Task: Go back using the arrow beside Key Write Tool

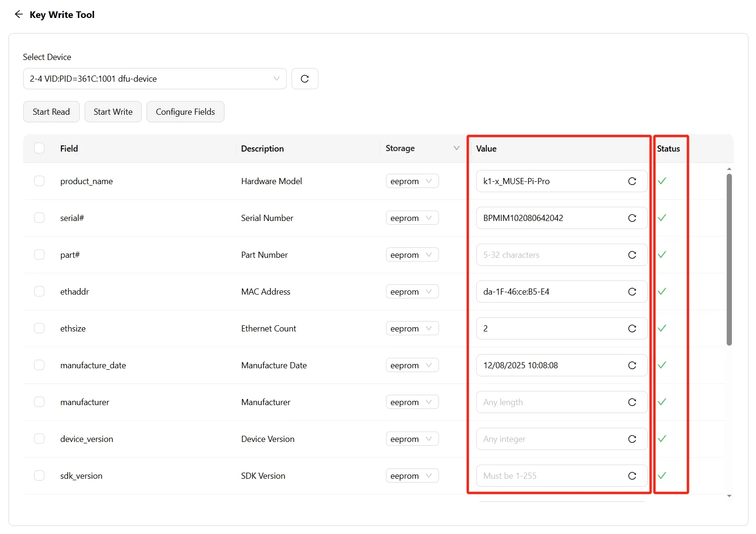Action: (x=18, y=15)
